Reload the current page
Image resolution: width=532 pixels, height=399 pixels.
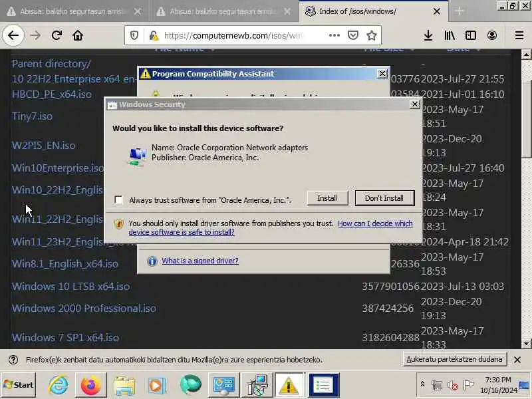(x=57, y=35)
